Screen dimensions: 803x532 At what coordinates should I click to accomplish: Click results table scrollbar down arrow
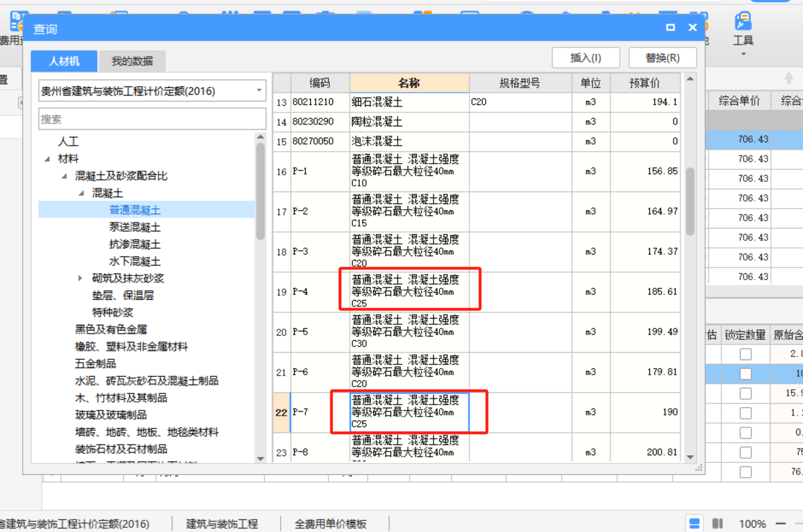click(690, 457)
